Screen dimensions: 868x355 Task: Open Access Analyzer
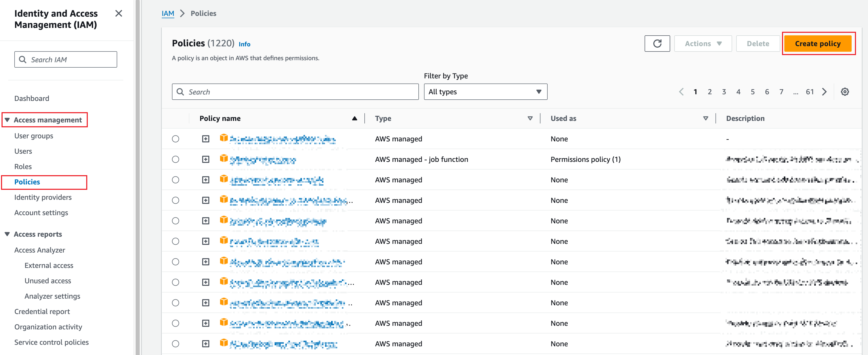click(40, 250)
